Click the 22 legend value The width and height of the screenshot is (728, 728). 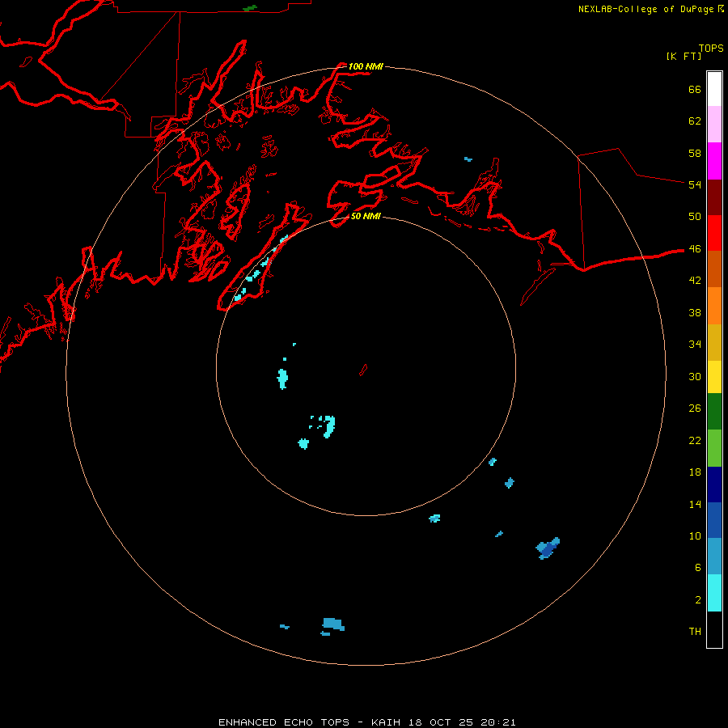point(695,440)
